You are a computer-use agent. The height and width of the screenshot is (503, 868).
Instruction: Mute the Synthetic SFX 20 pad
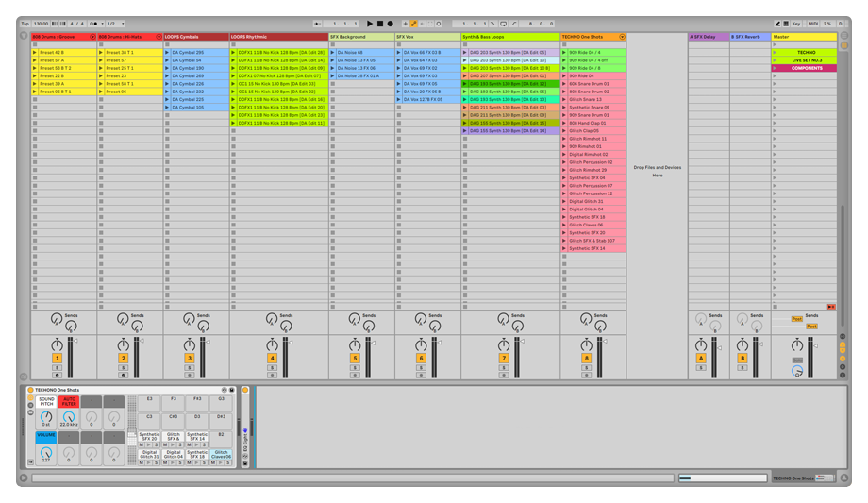click(x=142, y=444)
